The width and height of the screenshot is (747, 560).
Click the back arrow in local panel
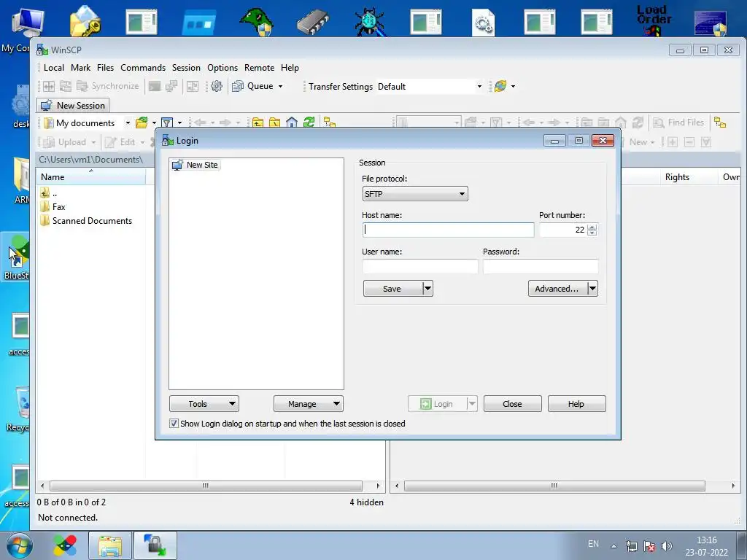click(200, 122)
